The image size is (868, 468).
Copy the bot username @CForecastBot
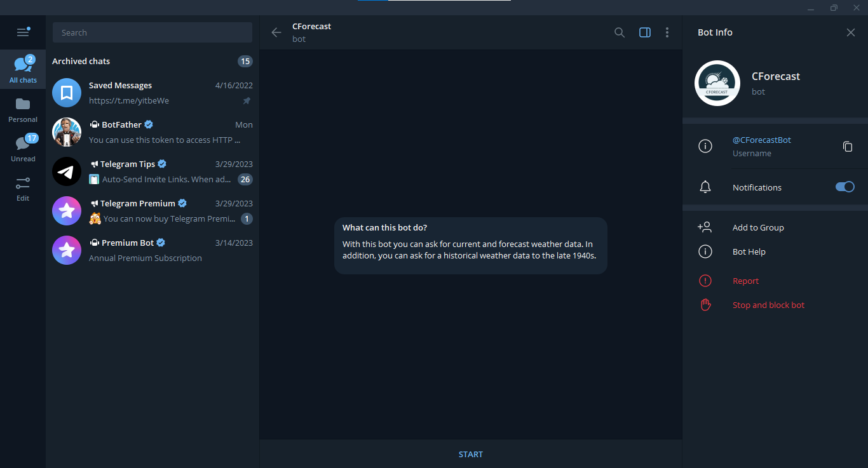(x=848, y=146)
